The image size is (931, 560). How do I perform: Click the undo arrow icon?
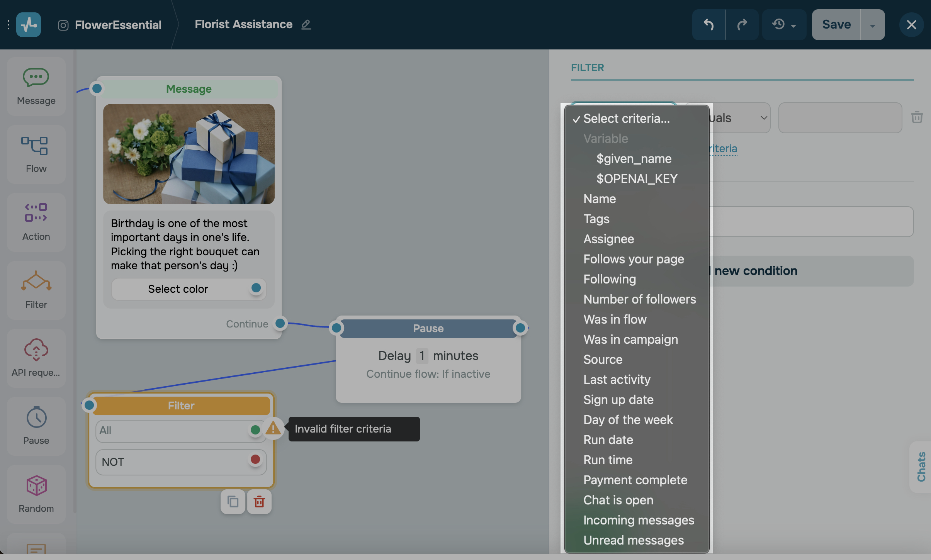[x=708, y=25]
